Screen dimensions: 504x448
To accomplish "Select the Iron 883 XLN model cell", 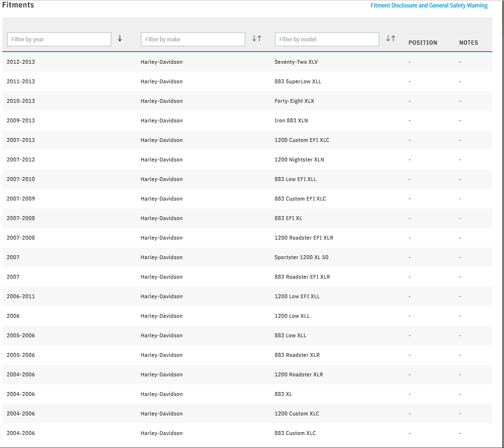I will [291, 120].
